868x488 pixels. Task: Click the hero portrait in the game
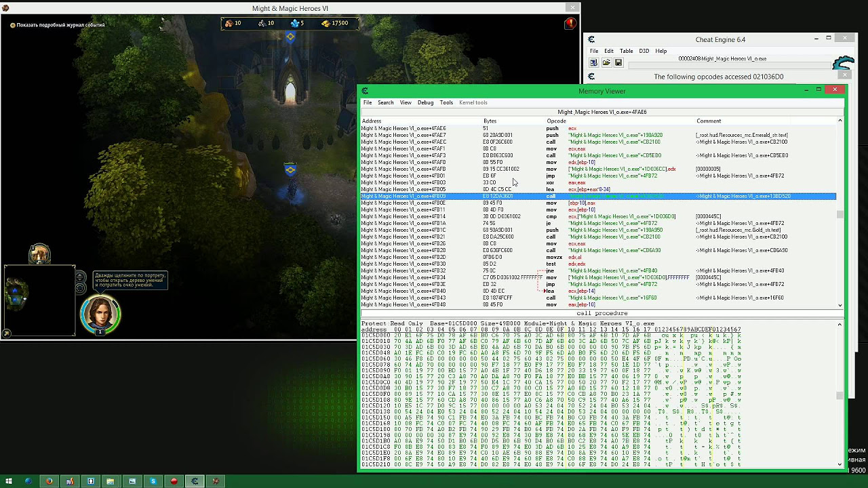pyautogui.click(x=100, y=315)
